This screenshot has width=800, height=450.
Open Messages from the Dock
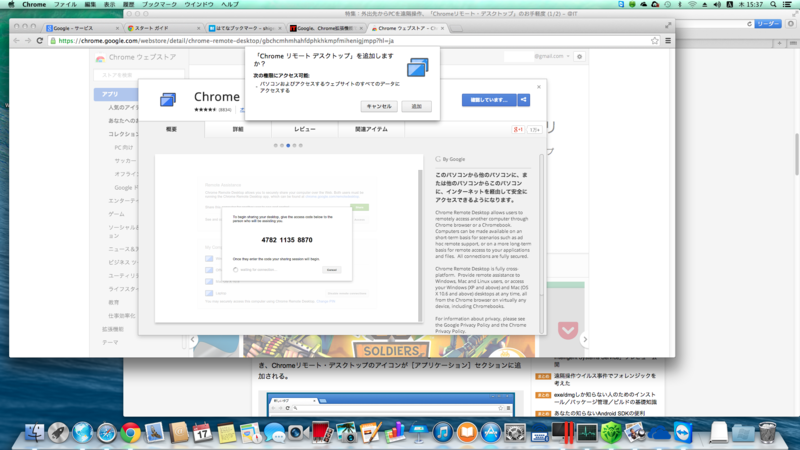coord(274,433)
